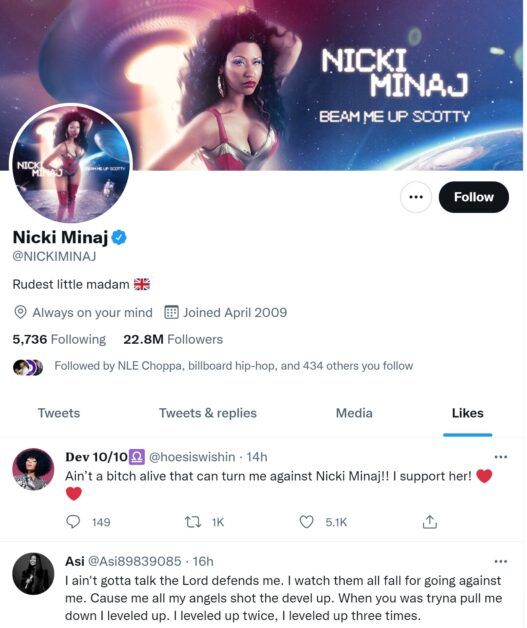The height and width of the screenshot is (628, 527).
Task: Open Nicki Minaj's circular profile picture
Action: coord(72,163)
